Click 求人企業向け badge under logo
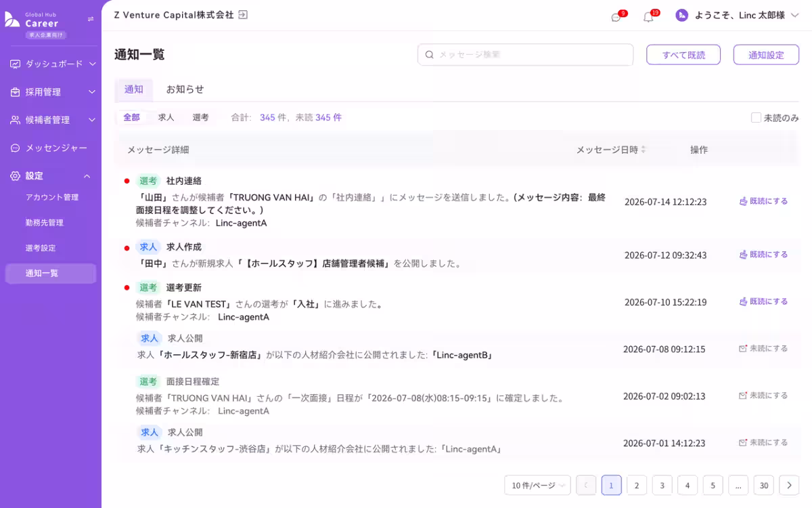The image size is (812, 508). tap(46, 35)
